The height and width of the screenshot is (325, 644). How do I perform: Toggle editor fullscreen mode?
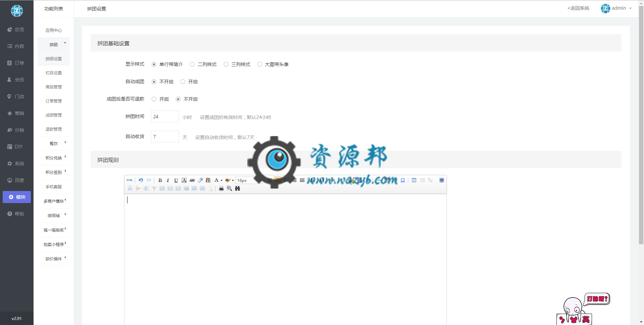[442, 180]
